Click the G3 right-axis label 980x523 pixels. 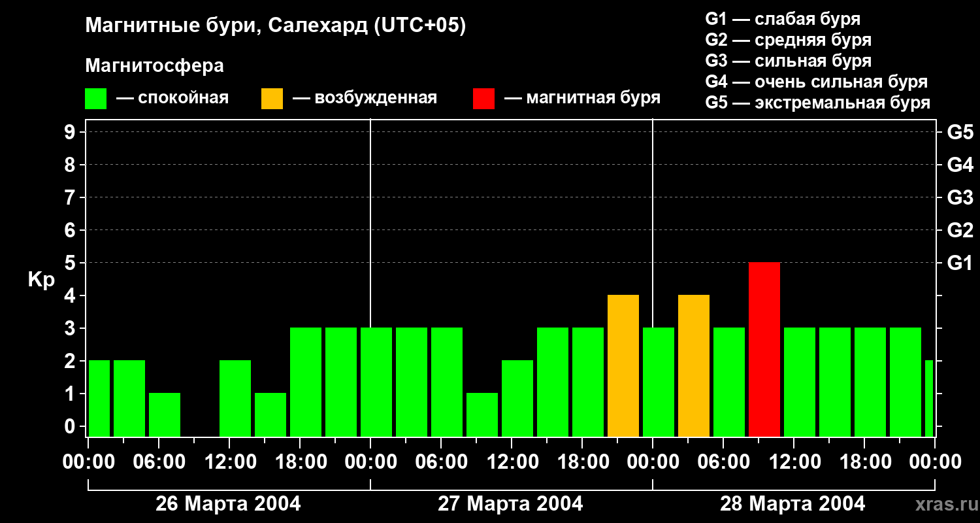tap(960, 197)
